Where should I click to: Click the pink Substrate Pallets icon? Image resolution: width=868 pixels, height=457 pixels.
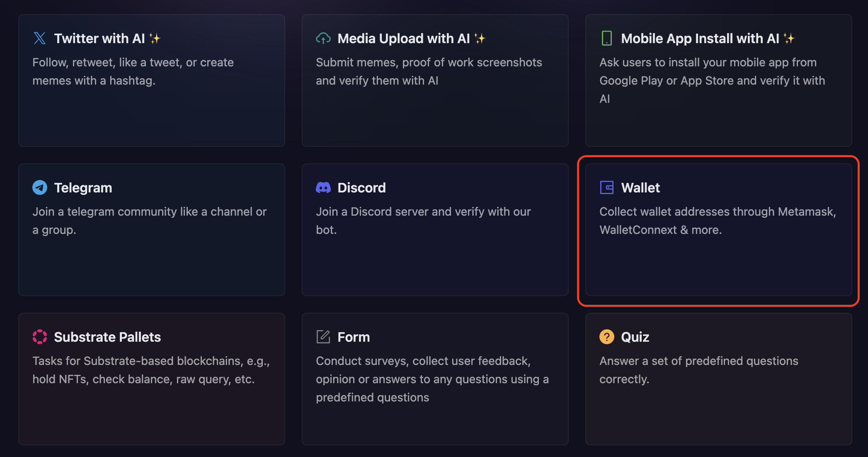pos(39,337)
